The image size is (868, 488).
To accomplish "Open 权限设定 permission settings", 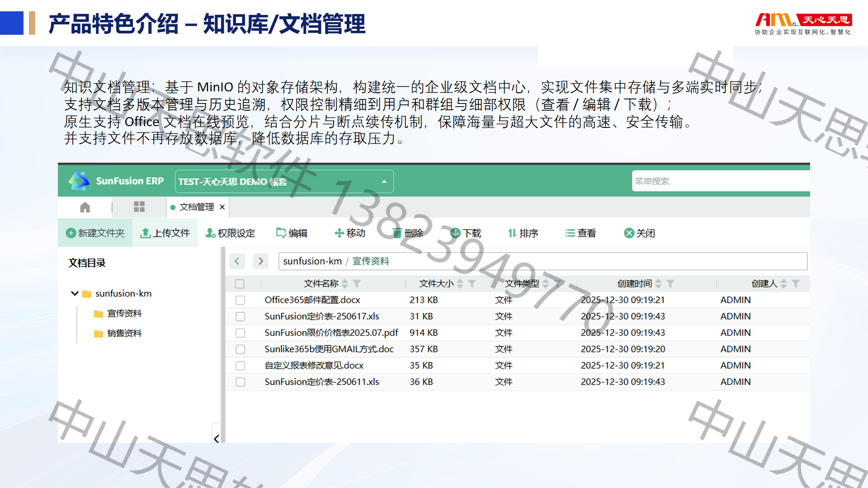I will coord(230,233).
